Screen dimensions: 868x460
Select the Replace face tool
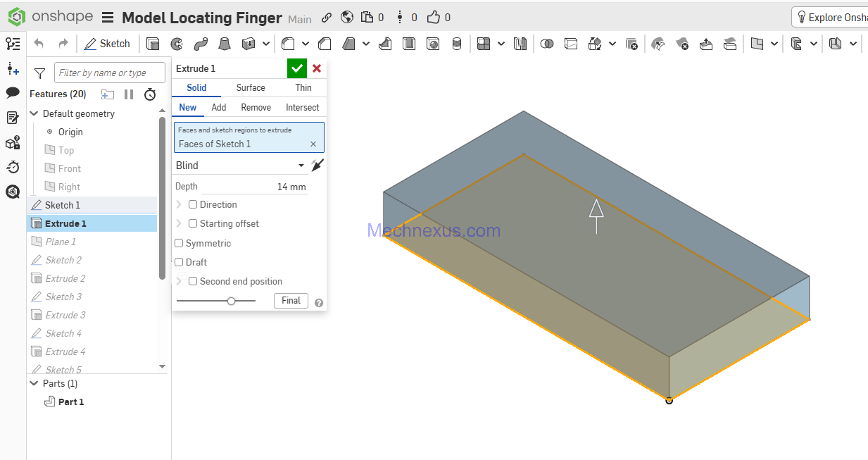point(730,44)
